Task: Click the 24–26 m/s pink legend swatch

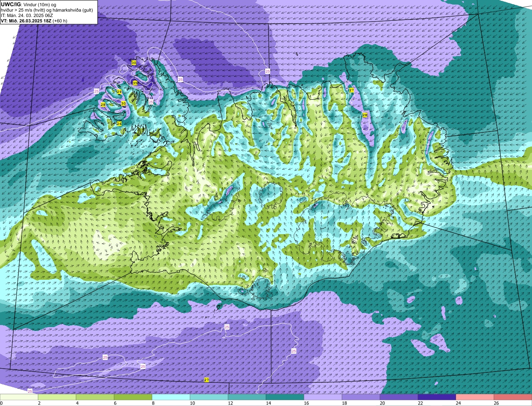Action: point(475,397)
